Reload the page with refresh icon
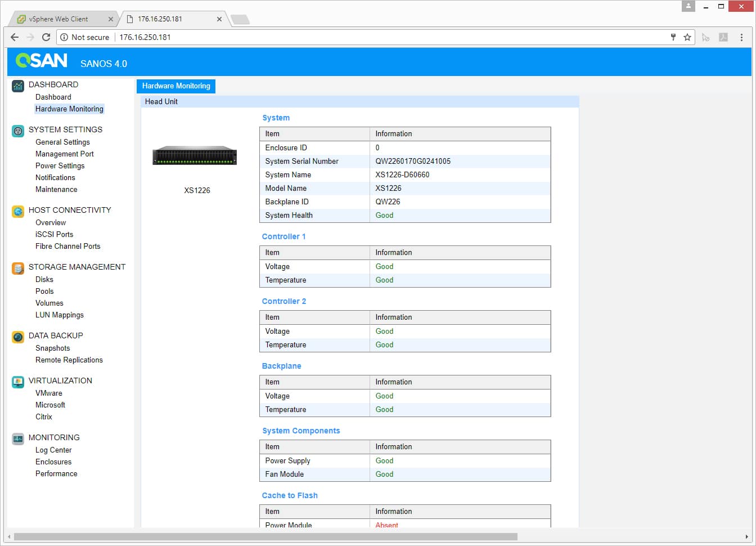The width and height of the screenshot is (756, 546). pyautogui.click(x=46, y=37)
